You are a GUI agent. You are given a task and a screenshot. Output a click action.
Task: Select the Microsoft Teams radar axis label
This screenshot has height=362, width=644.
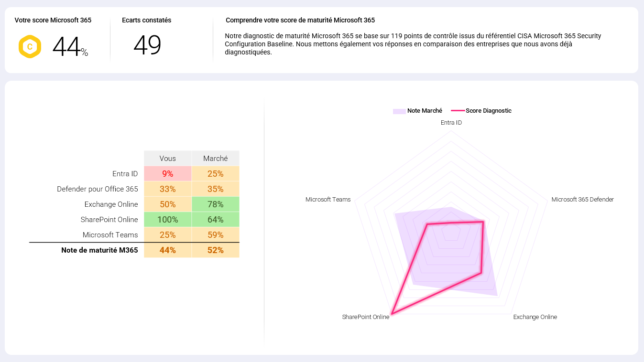pyautogui.click(x=328, y=200)
